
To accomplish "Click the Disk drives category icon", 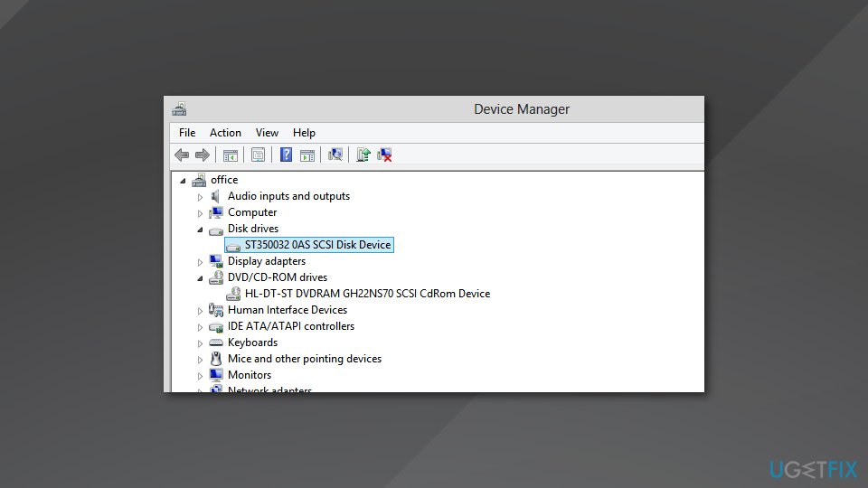I will (216, 230).
